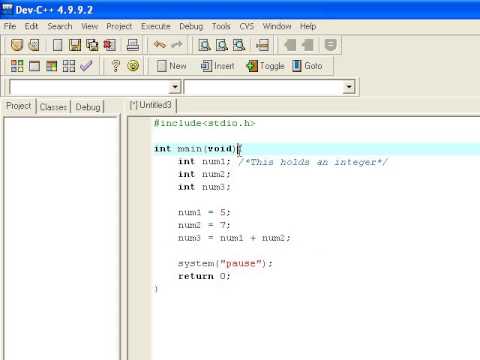Viewport: 480px width, 360px height.
Task: Click the New Project toolbar icon
Action: (17, 45)
